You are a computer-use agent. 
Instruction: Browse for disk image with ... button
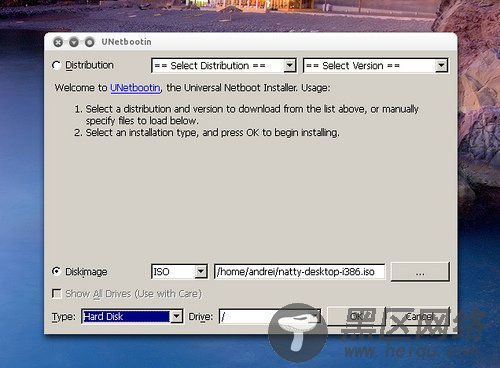(420, 272)
